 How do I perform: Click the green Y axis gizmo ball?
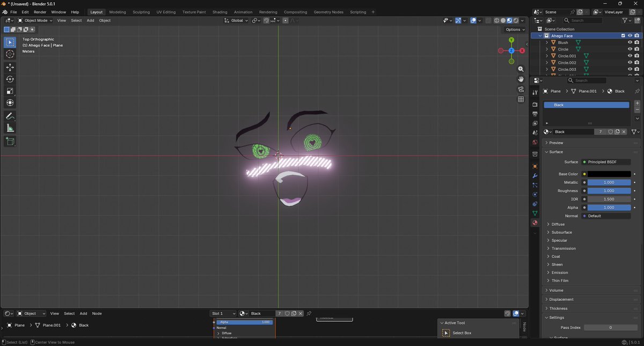coord(511,40)
